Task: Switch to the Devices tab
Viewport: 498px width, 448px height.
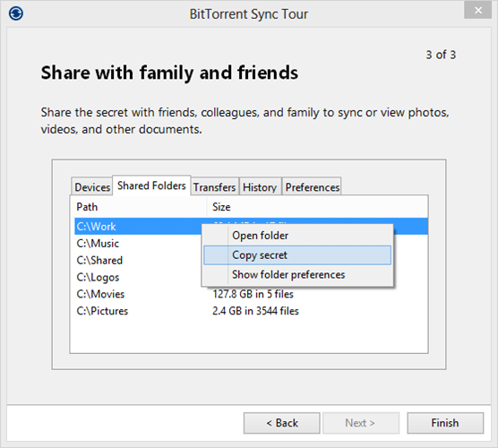Action: tap(92, 187)
